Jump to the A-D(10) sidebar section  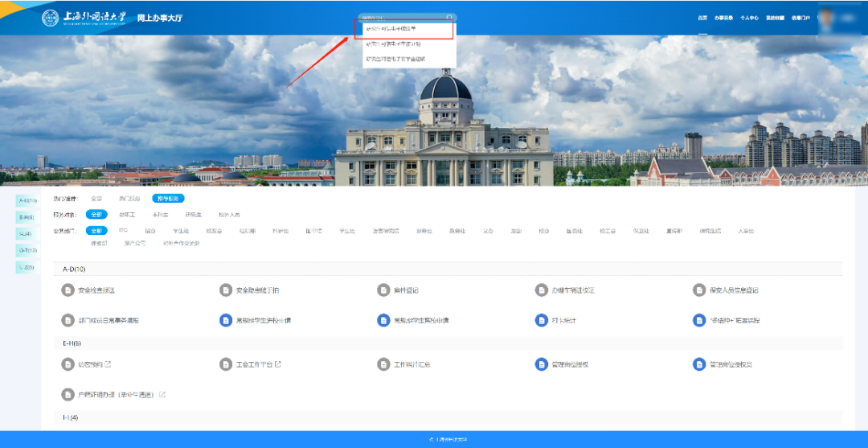click(27, 200)
